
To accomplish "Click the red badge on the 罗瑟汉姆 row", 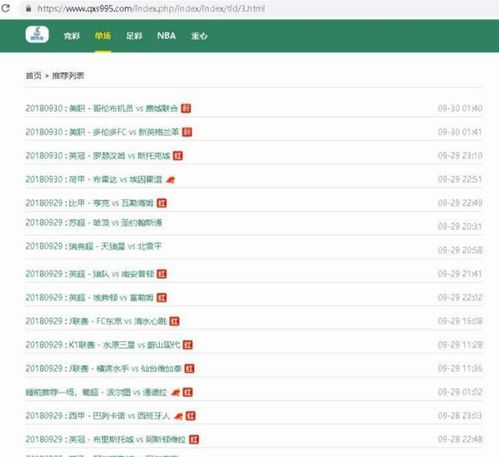I will pyautogui.click(x=178, y=156).
